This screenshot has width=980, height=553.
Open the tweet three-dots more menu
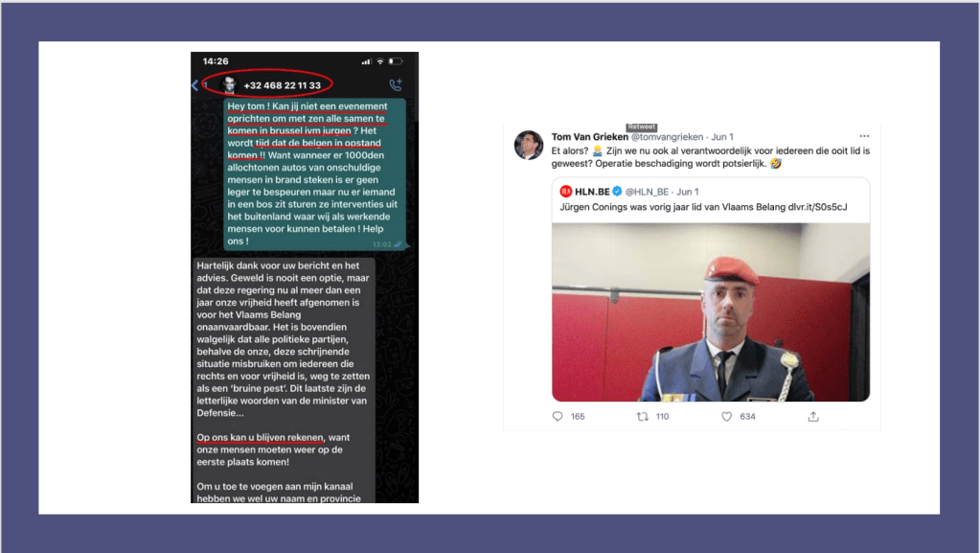tap(864, 136)
